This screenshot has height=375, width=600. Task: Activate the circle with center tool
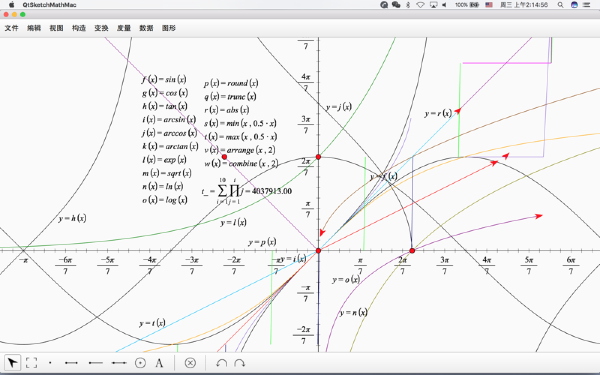tap(140, 362)
